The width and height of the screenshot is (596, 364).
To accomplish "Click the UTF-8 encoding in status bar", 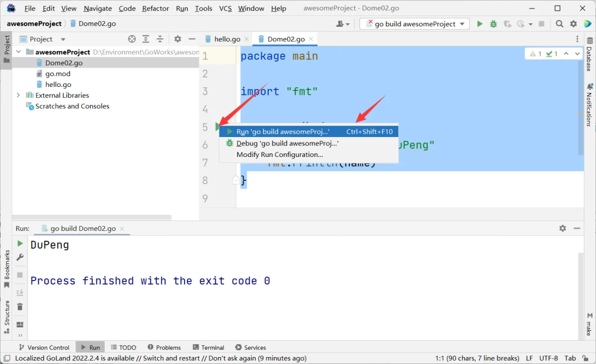I will click(x=549, y=358).
